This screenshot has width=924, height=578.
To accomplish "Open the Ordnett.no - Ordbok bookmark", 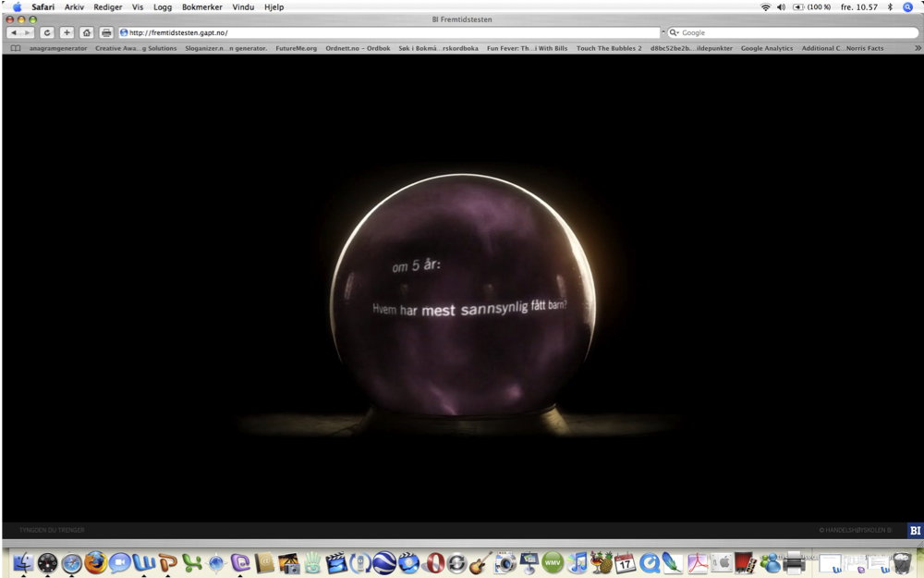I will [x=358, y=48].
